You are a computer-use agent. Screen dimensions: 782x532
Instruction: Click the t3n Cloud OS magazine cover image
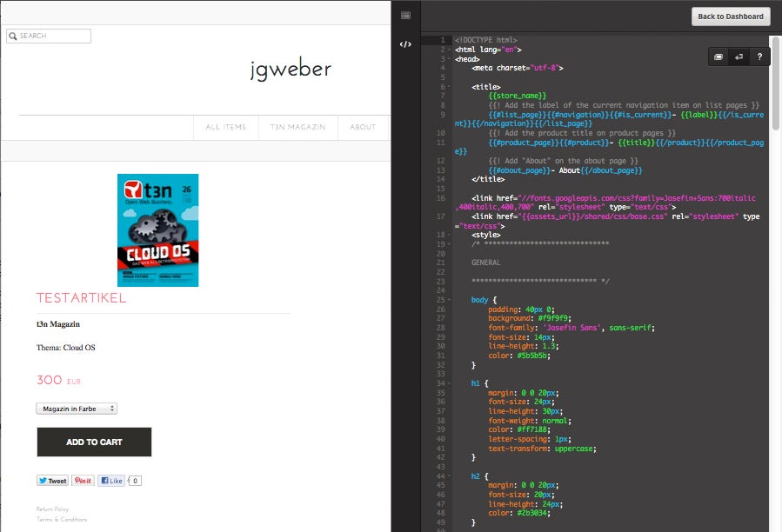pos(157,230)
